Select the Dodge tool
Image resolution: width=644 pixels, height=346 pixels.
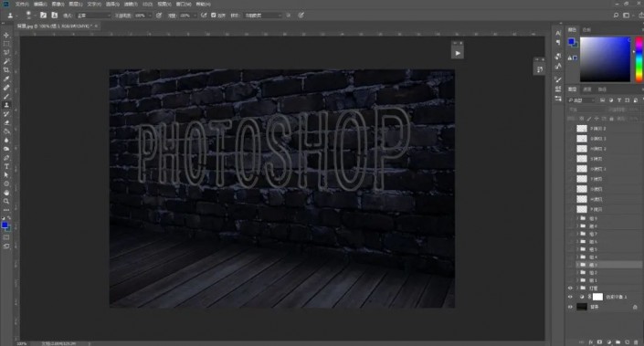[x=6, y=149]
